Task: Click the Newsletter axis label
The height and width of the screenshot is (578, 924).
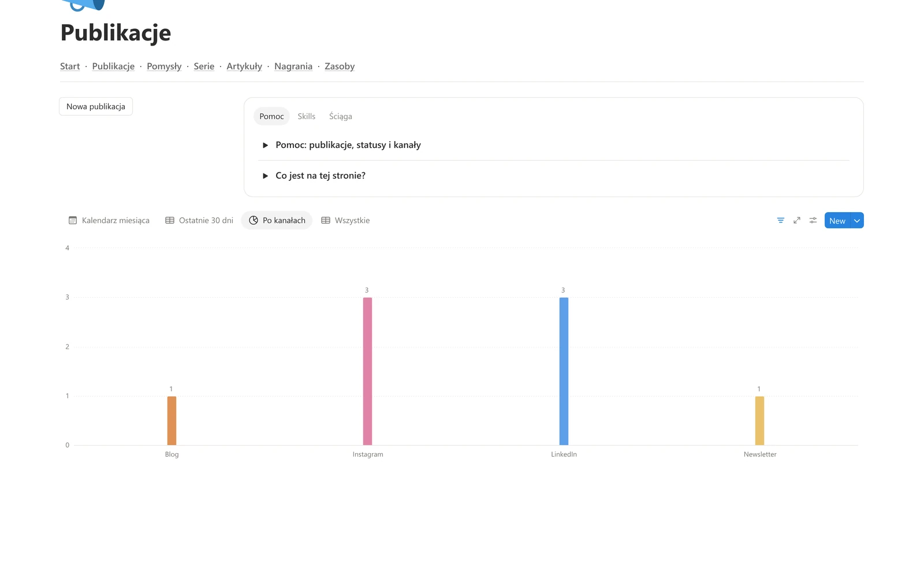Action: tap(760, 454)
